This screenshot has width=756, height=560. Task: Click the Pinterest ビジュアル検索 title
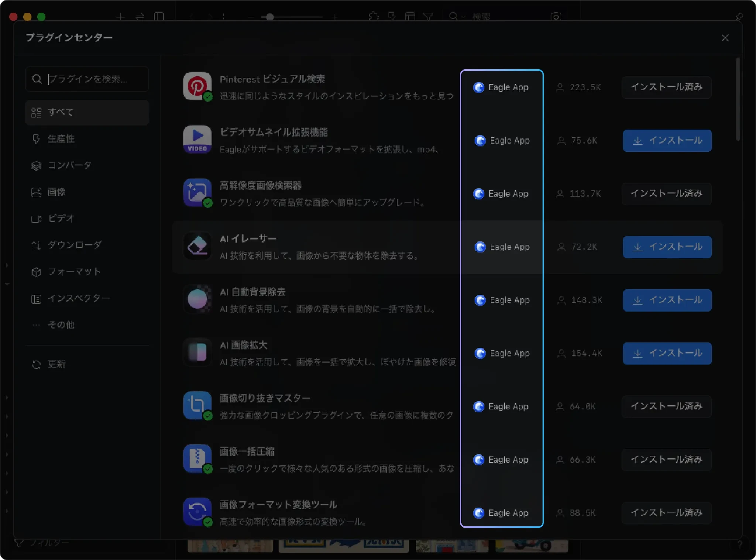pos(272,79)
